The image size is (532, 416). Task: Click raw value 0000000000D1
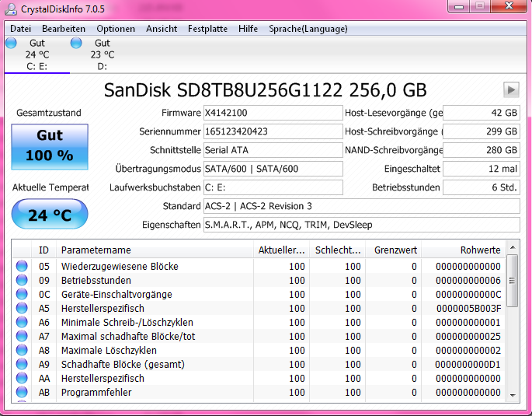click(x=468, y=365)
